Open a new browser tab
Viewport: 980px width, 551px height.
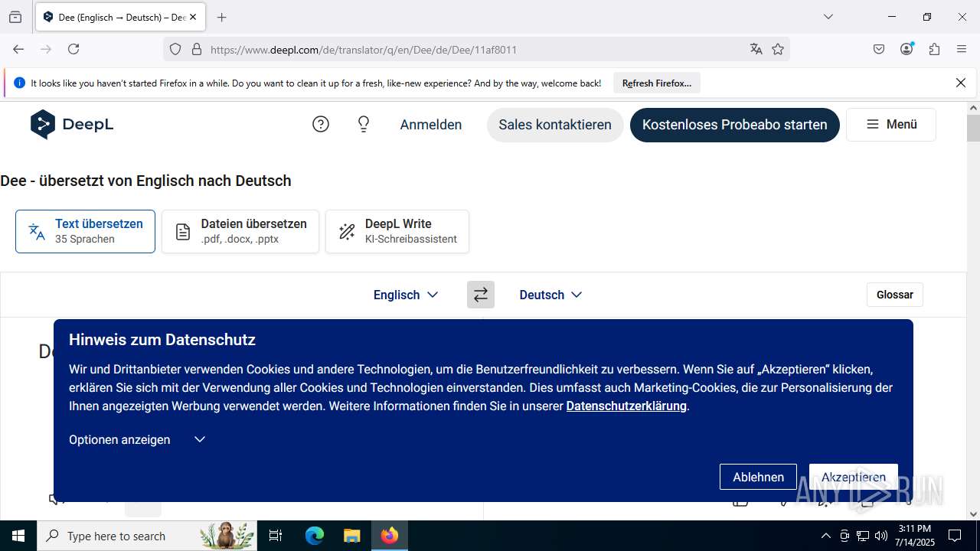tap(222, 17)
